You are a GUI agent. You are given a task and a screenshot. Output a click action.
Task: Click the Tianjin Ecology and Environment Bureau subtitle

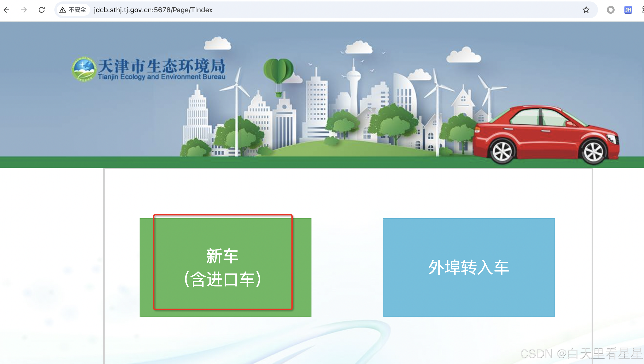tap(162, 77)
